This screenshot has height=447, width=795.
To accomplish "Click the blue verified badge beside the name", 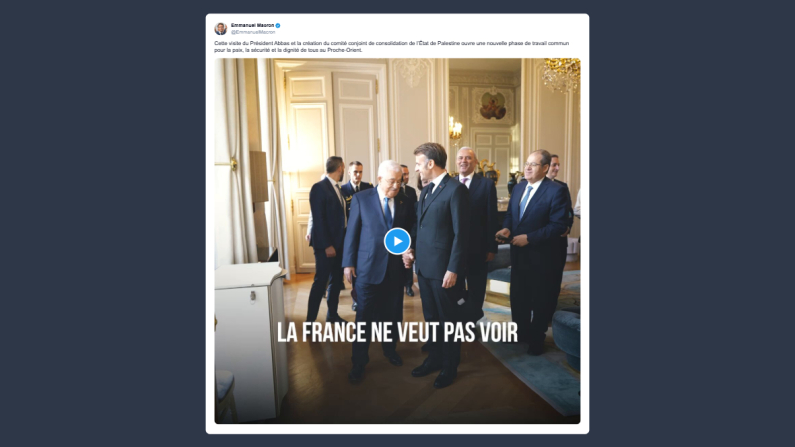I will (278, 25).
